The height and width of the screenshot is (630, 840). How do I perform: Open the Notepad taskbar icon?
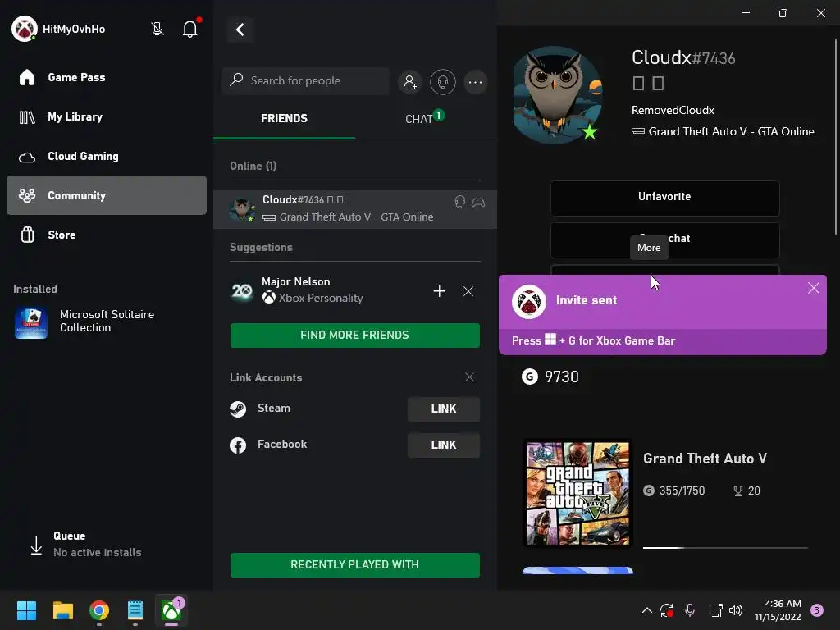(135, 610)
